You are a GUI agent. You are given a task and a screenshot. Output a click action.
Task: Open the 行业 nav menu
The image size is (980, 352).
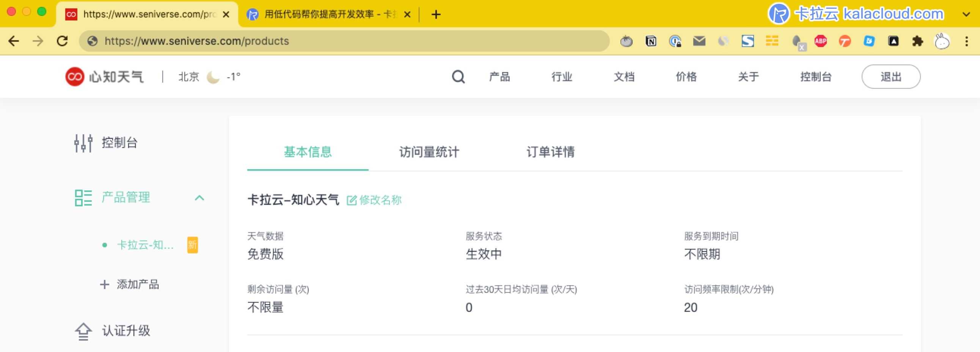[562, 77]
